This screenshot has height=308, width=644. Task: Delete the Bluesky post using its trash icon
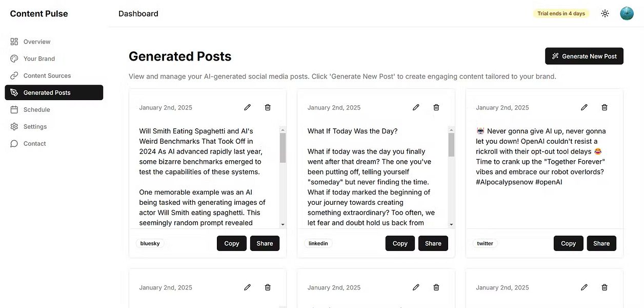267,107
